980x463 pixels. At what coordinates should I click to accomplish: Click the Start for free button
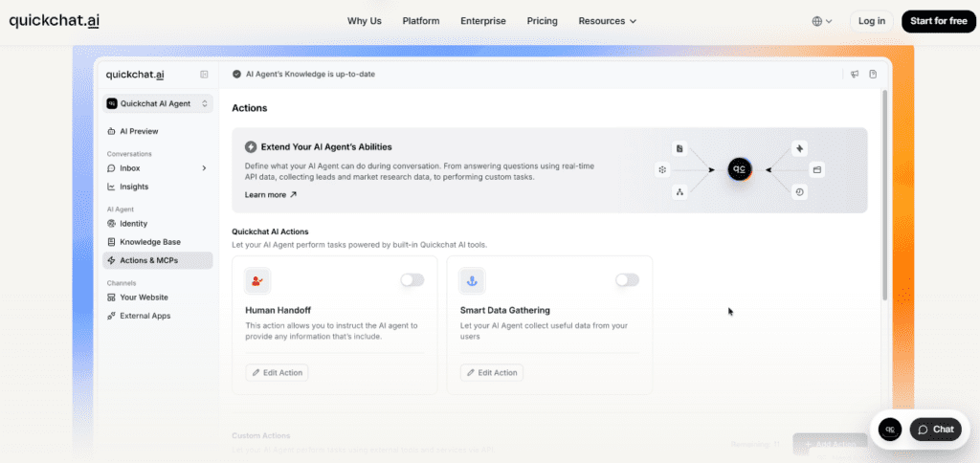pyautogui.click(x=938, y=21)
